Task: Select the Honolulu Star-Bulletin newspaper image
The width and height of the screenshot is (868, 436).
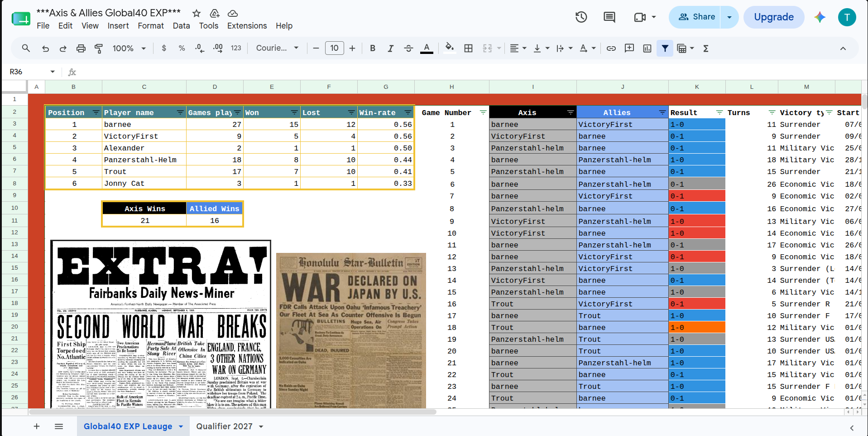Action: pos(351,330)
